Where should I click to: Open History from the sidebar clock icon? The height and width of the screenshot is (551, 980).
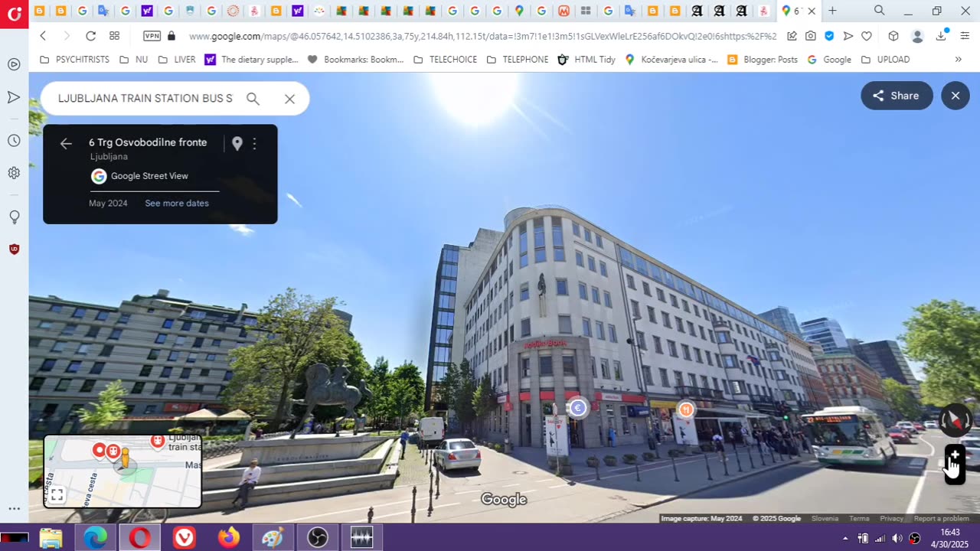tap(14, 141)
